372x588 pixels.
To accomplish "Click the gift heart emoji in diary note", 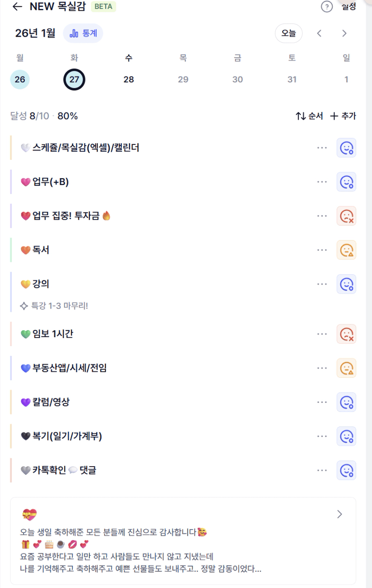I will pyautogui.click(x=30, y=514).
